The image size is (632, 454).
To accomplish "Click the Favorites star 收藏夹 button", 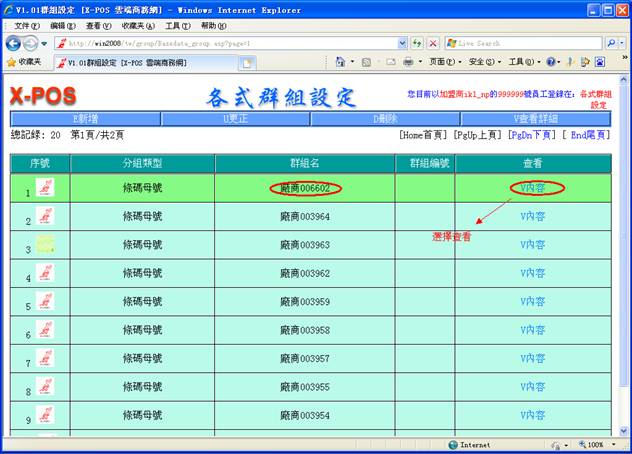I will [24, 62].
